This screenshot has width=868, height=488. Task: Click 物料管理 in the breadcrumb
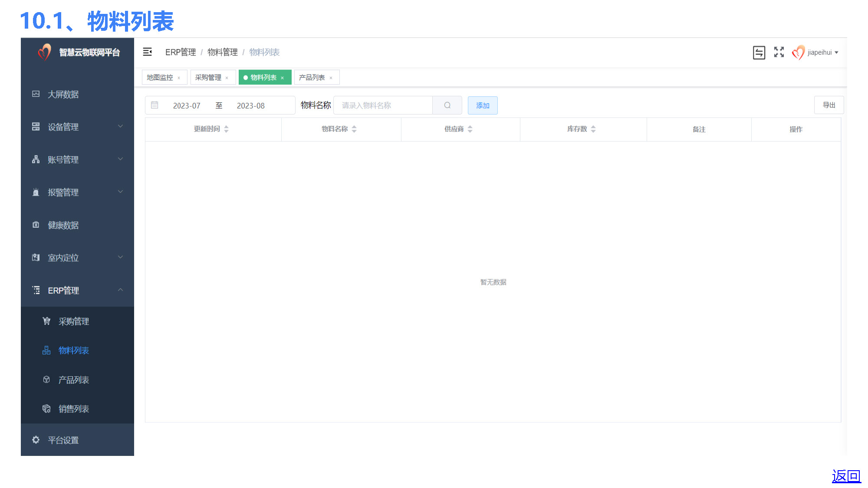[223, 52]
